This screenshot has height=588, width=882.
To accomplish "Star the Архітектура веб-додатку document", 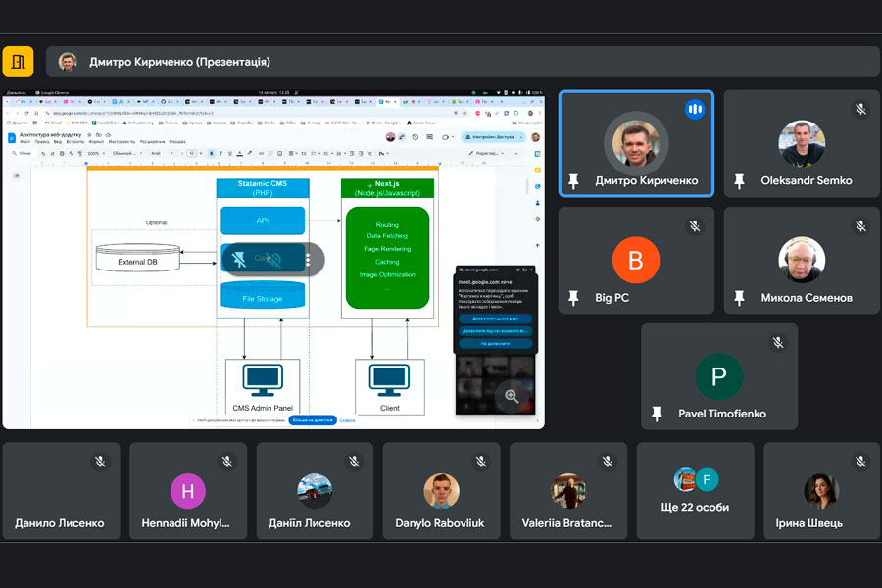I will point(89,135).
